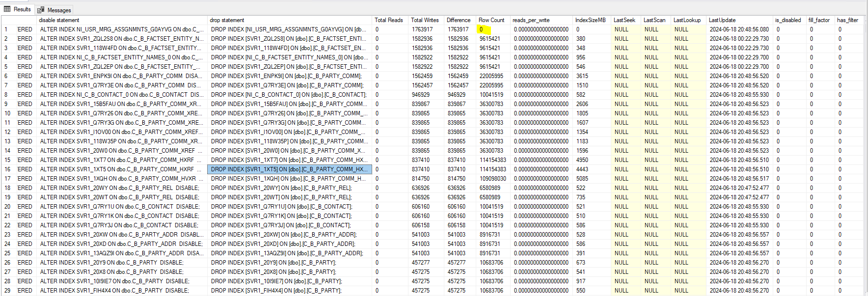Image resolution: width=868 pixels, height=296 pixels.
Task: Click DROP INDEX [SVR1_Q7RY26] cell
Action: coord(290,113)
